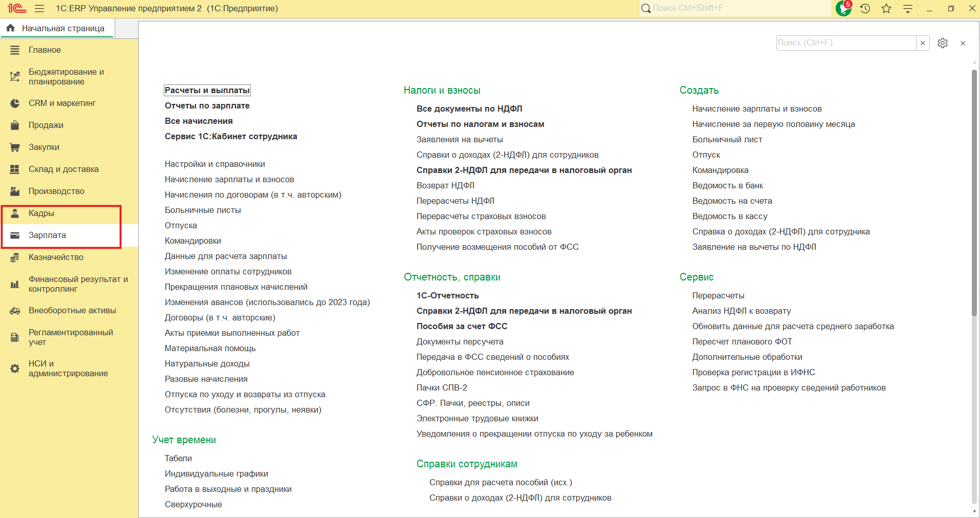The width and height of the screenshot is (980, 518).
Task: Open Настройки и справочники
Action: 215,164
